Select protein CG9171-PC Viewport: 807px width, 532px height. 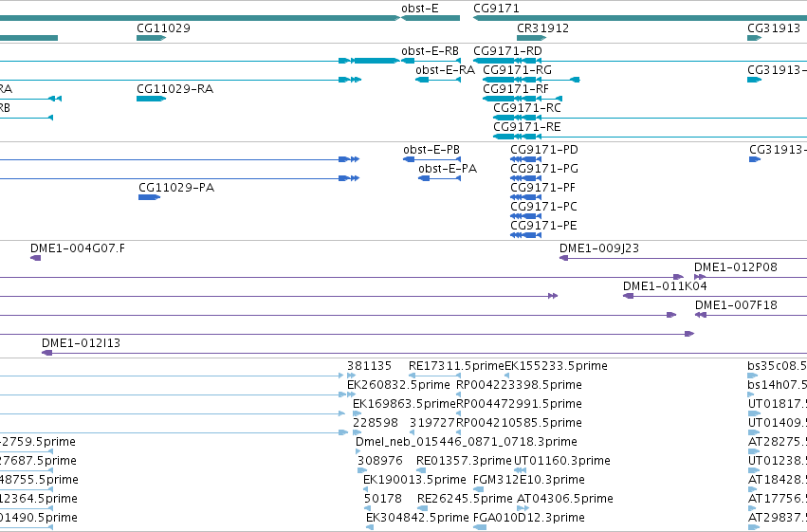[543, 207]
